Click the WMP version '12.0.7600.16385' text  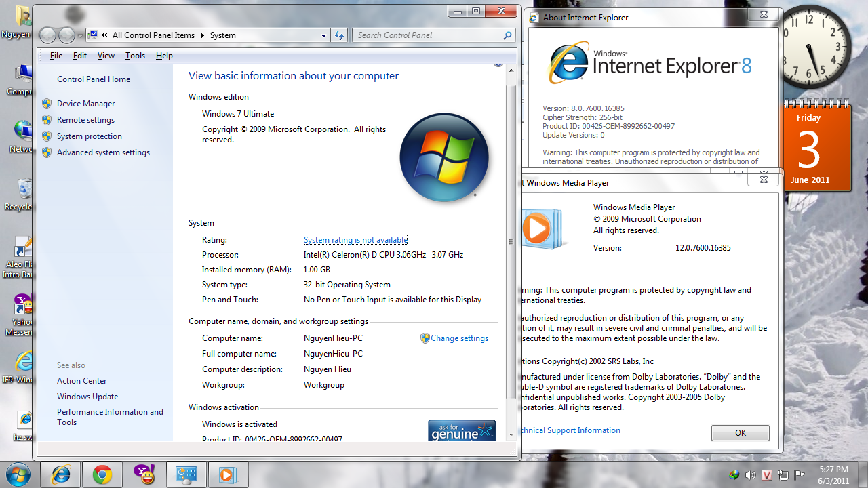click(703, 248)
